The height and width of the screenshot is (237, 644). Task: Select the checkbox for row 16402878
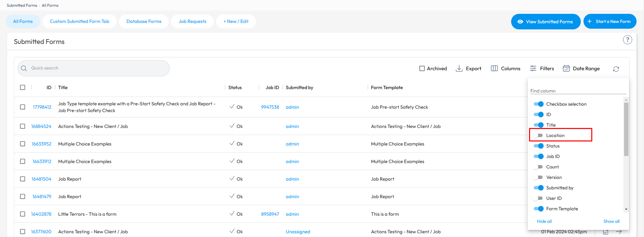pyautogui.click(x=23, y=214)
